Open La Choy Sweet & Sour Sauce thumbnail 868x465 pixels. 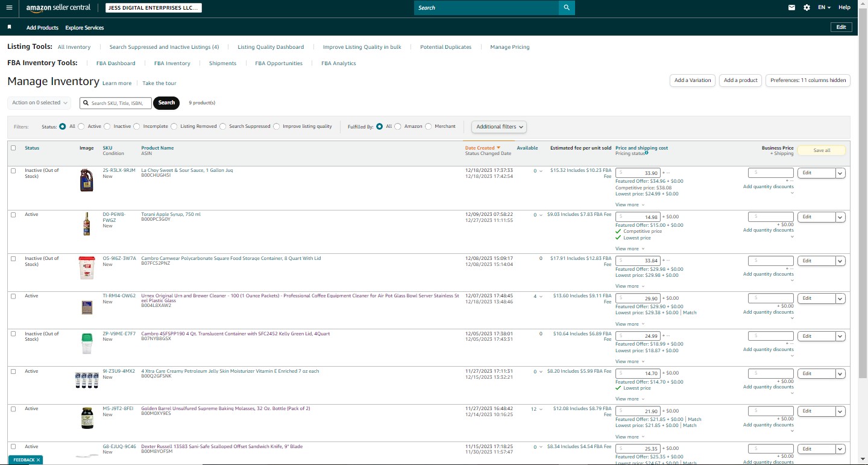(x=87, y=180)
